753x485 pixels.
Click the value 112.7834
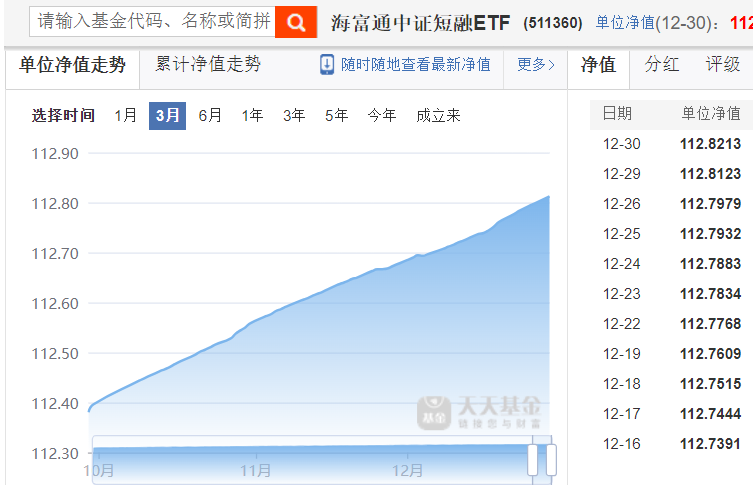(x=711, y=294)
